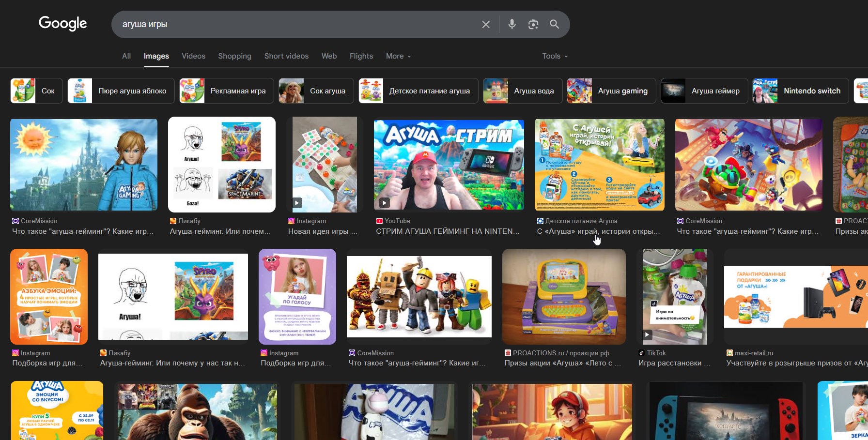Open link Что такое агуша-гейминг under castle image

(x=83, y=231)
